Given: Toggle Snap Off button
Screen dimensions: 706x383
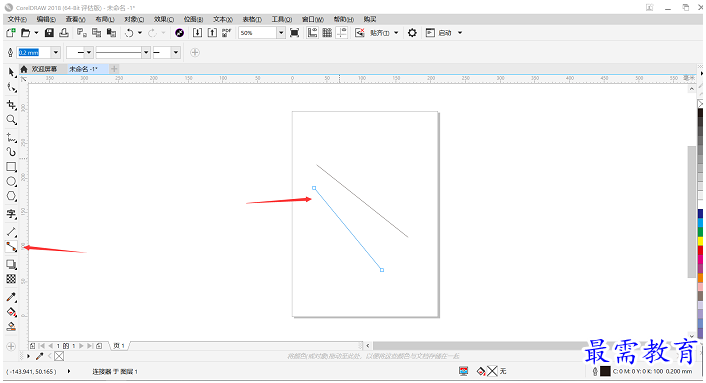Looking at the screenshot, I should point(360,33).
